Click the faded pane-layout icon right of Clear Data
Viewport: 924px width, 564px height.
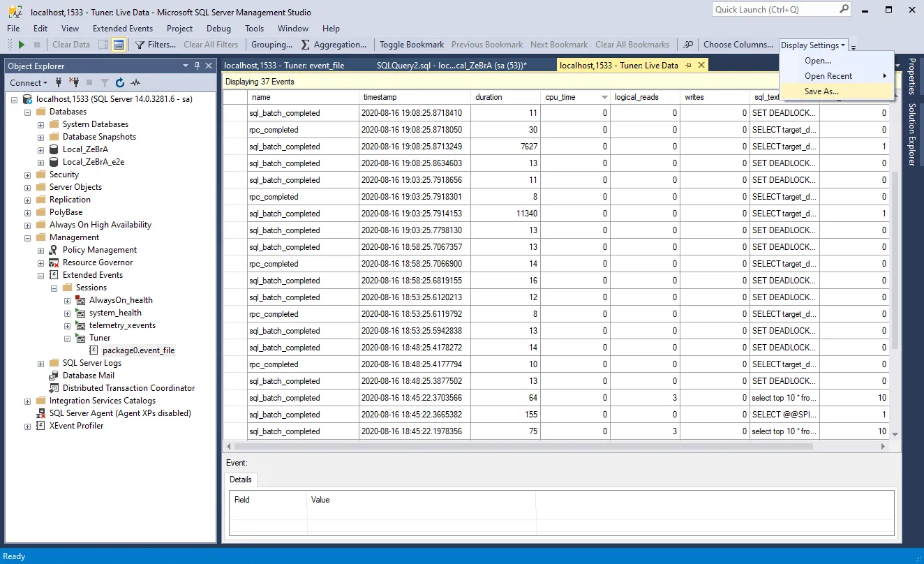point(103,45)
